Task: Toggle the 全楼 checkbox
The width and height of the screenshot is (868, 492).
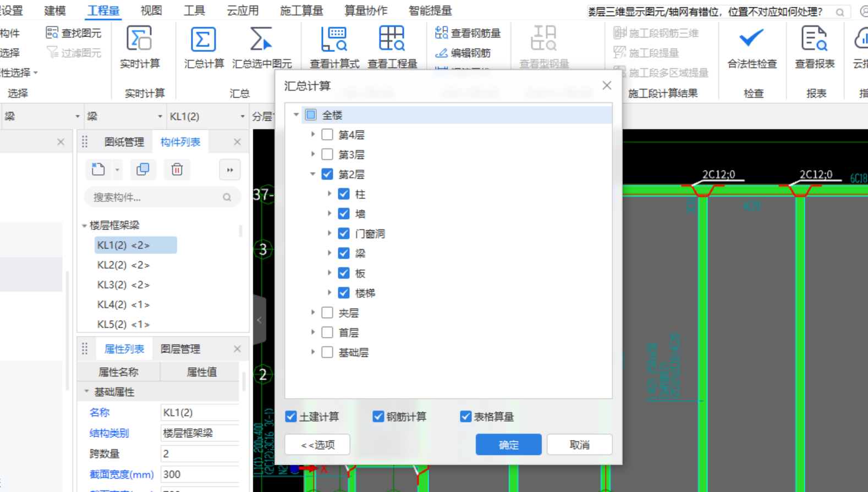Action: (311, 115)
